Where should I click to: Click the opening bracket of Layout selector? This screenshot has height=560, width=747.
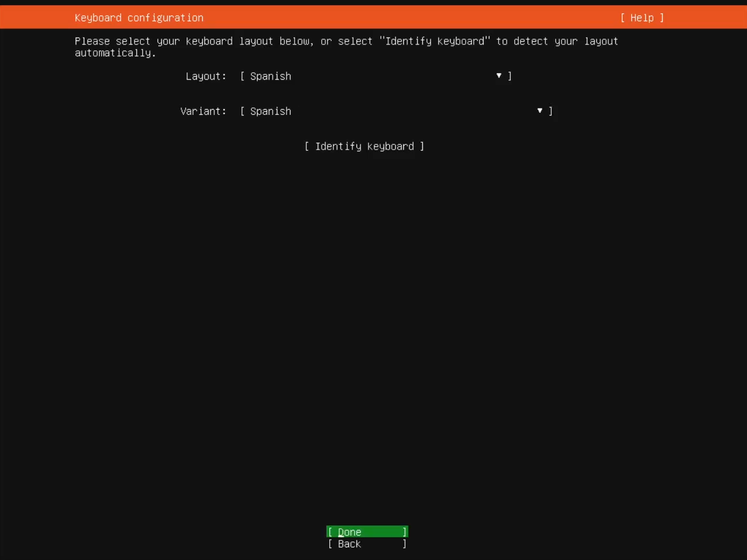tap(243, 76)
